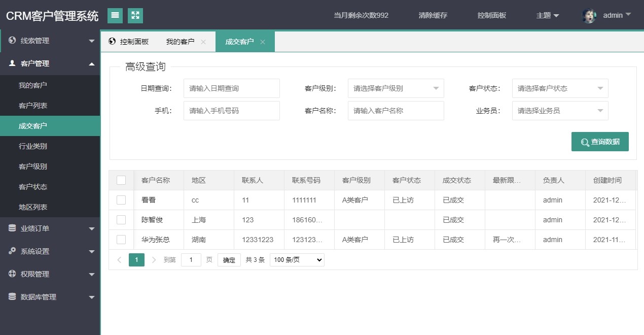This screenshot has height=335, width=644.
Task: Click the gears icon beside 系统设置
Action: (x=12, y=251)
